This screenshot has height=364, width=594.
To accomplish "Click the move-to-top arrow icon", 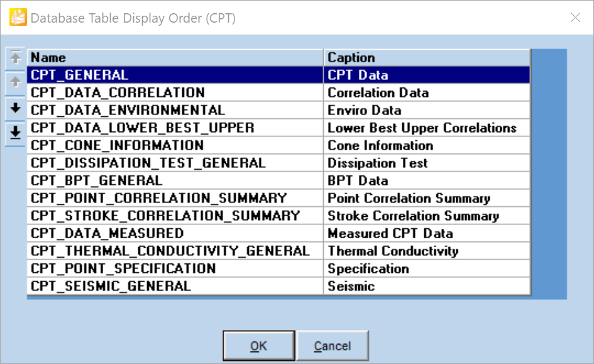I will (16, 58).
